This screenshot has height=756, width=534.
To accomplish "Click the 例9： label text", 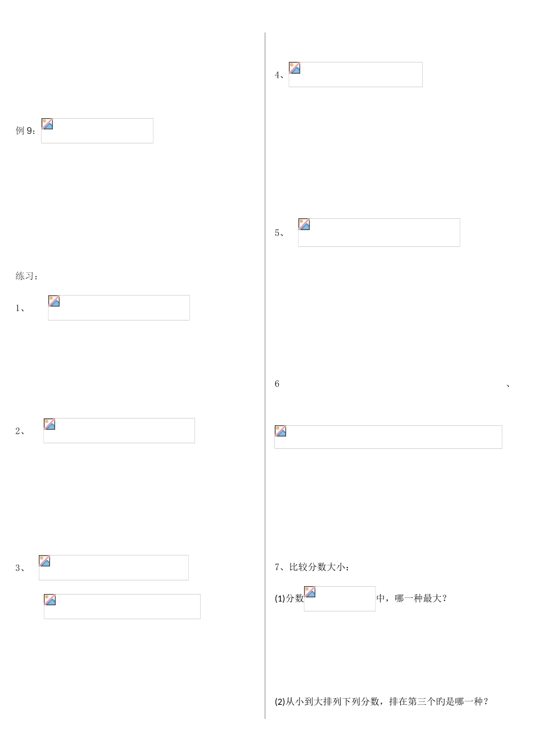I will (x=26, y=131).
